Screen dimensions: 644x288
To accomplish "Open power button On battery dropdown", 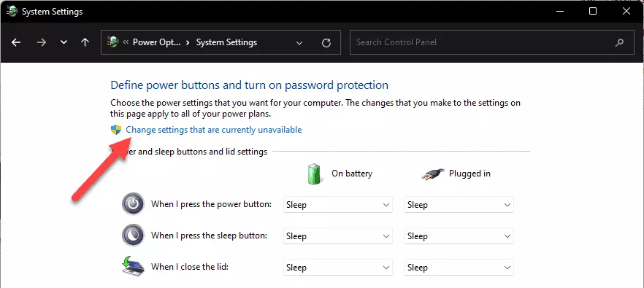I will pos(338,205).
